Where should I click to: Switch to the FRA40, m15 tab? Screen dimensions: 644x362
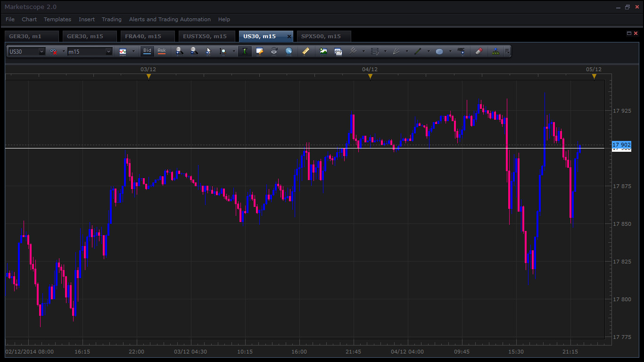143,36
